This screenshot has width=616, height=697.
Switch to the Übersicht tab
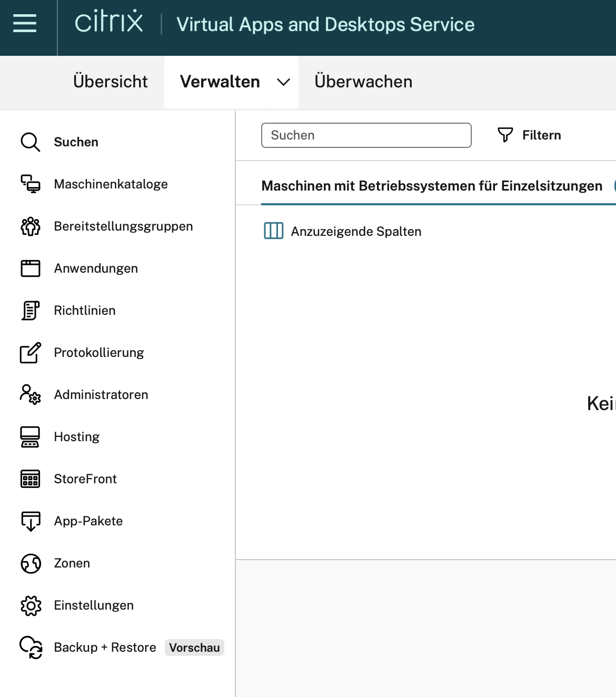coord(111,82)
